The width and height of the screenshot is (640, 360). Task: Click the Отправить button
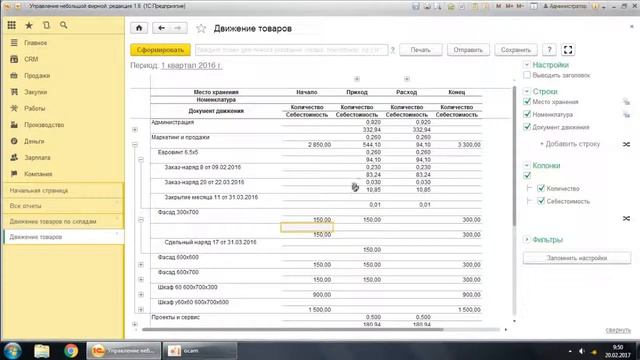pyautogui.click(x=468, y=50)
